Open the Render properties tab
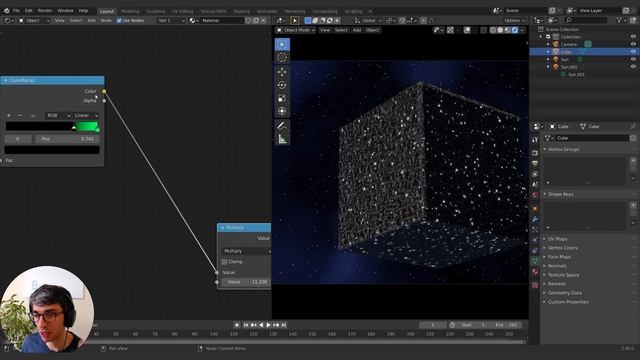 click(535, 153)
